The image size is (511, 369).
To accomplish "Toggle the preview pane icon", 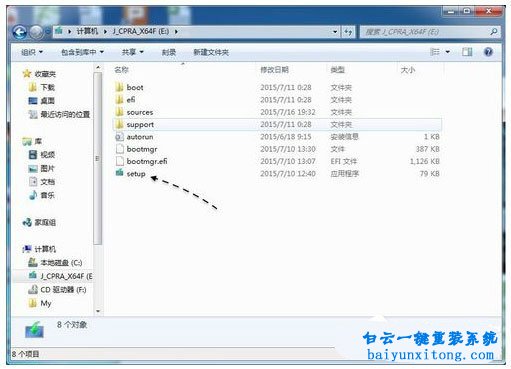I will point(467,52).
